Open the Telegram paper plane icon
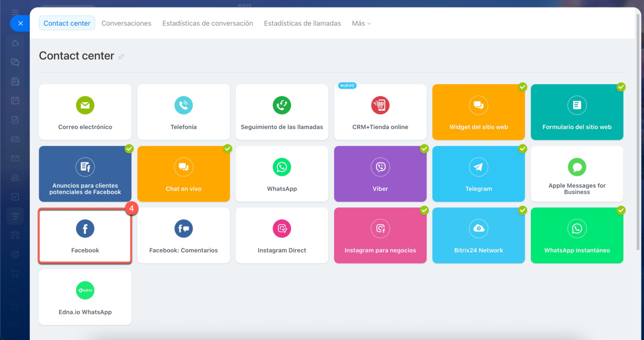The width and height of the screenshot is (644, 340). [x=478, y=167]
